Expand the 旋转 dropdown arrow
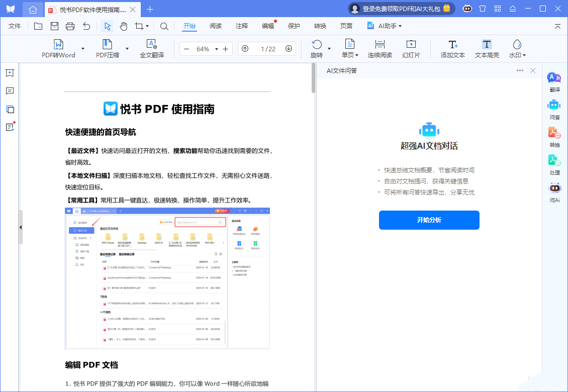This screenshot has width=568, height=392. 329,49
